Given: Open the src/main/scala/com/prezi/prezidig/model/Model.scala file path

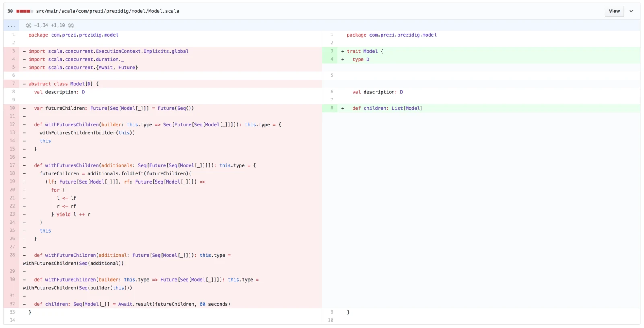Looking at the screenshot, I should (108, 11).
